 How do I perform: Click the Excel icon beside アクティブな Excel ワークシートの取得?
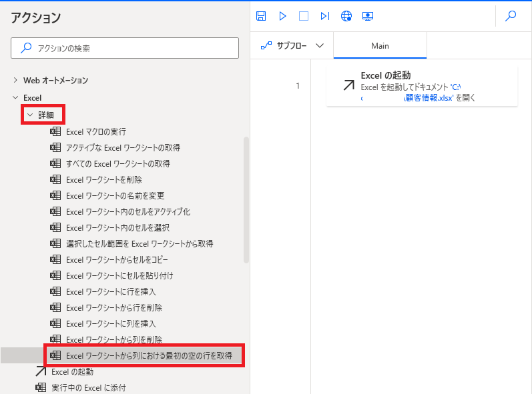(x=55, y=147)
